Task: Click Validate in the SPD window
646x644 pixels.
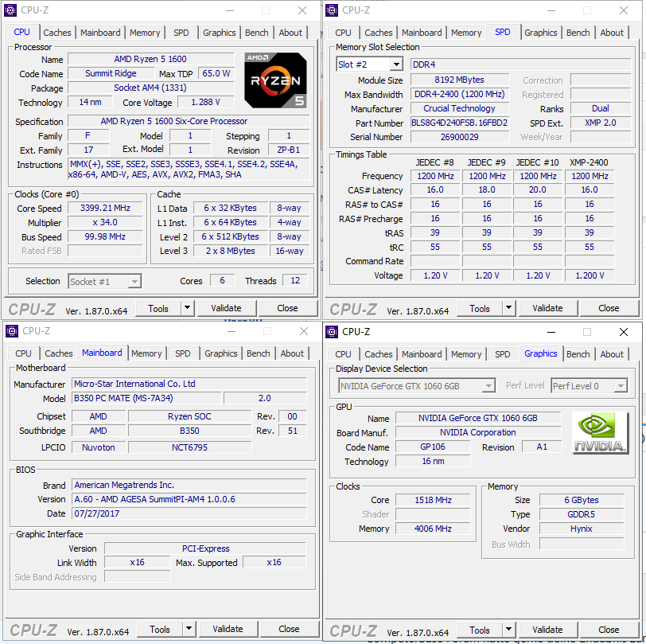Action: tap(548, 308)
